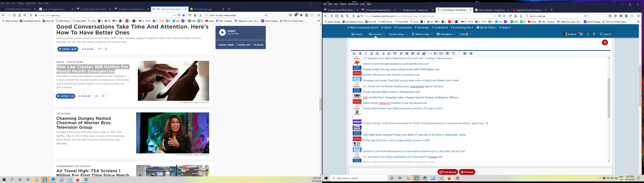This screenshot has height=183, width=644.
Task: Open the World Politics link
Action: [486, 27]
